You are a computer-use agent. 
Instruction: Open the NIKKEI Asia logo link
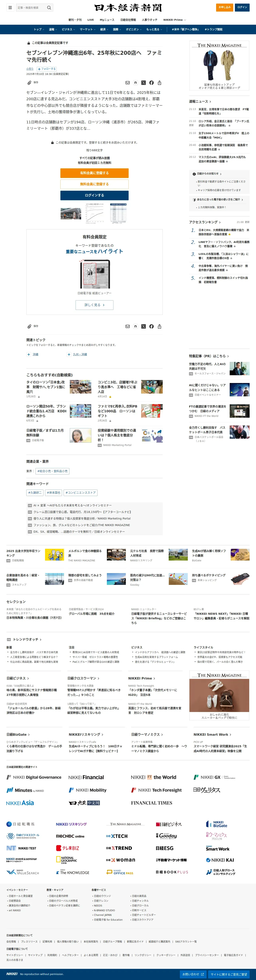(x=20, y=803)
